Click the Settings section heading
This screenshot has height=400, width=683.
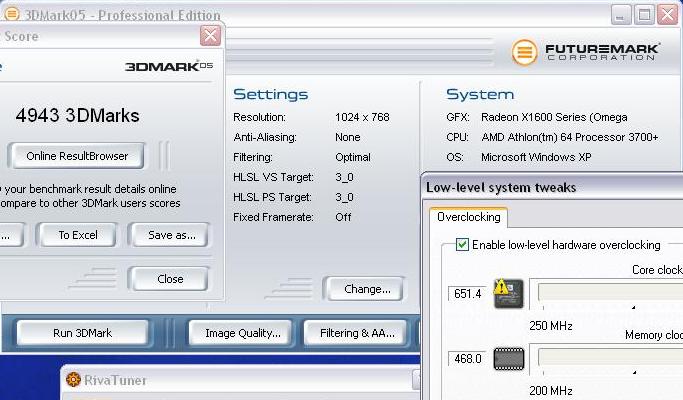pyautogui.click(x=270, y=94)
